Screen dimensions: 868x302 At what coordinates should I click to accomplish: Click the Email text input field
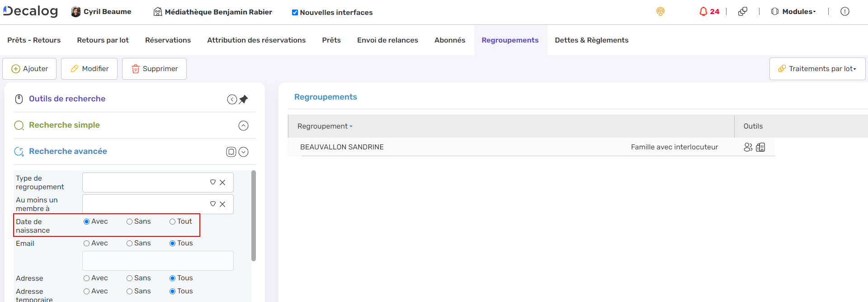[158, 261]
